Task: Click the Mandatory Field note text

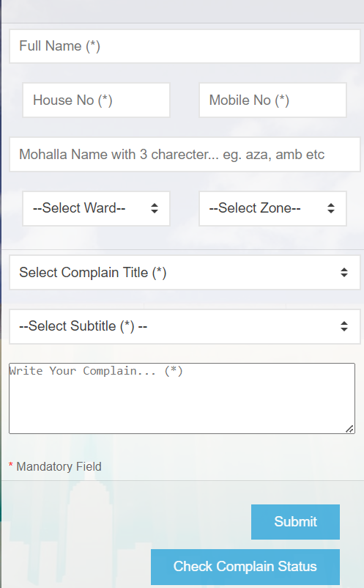Action: [x=59, y=466]
